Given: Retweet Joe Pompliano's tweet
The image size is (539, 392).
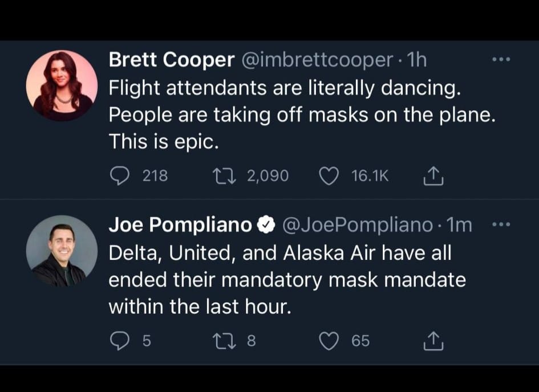Looking at the screenshot, I should click(x=221, y=341).
